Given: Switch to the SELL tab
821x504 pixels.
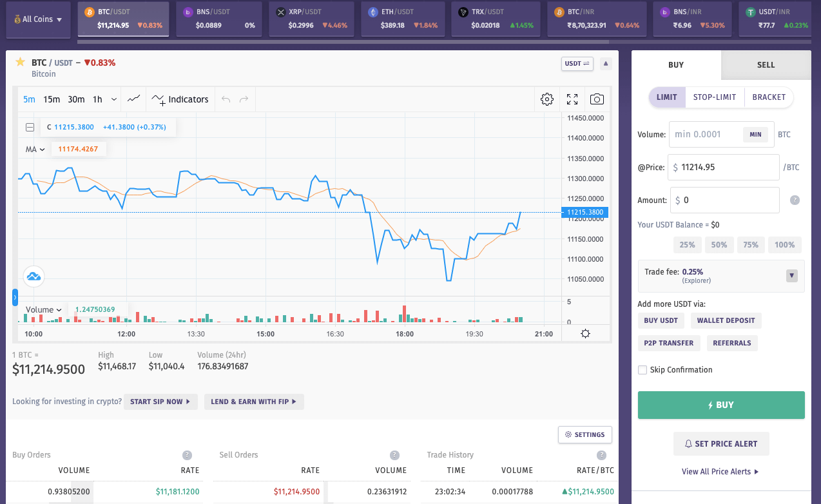Looking at the screenshot, I should (x=766, y=64).
